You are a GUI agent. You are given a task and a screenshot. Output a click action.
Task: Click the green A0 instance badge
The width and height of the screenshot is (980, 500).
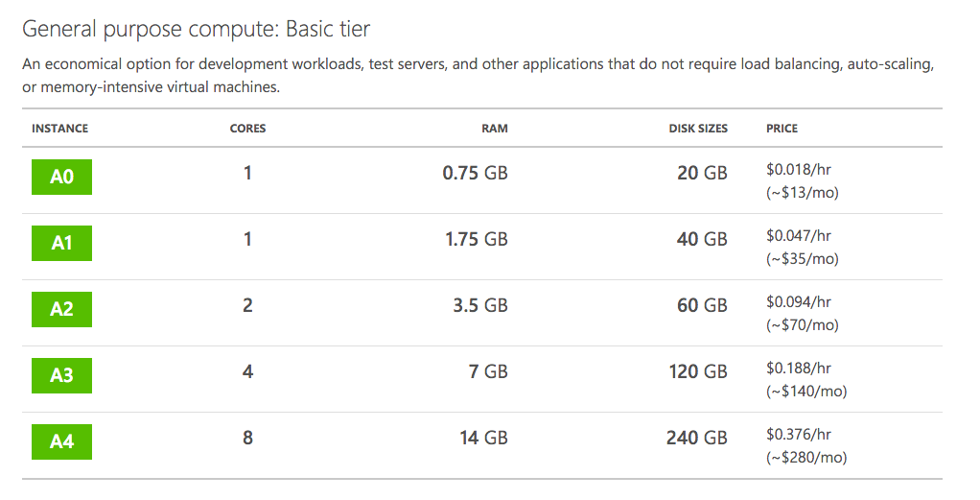(61, 178)
